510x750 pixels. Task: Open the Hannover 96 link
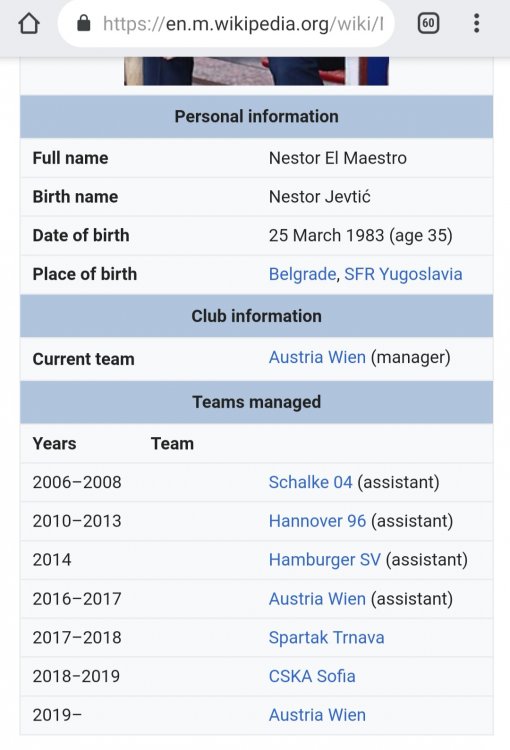tap(317, 521)
